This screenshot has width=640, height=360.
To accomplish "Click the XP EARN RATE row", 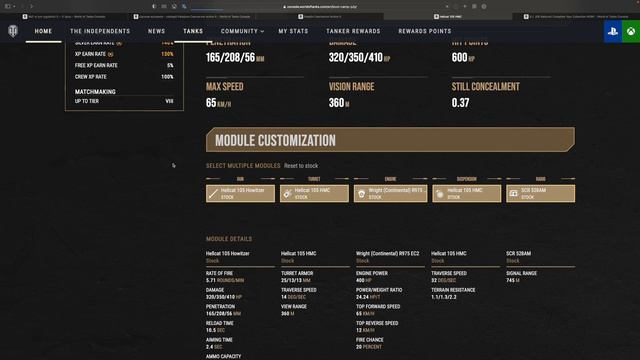I will coord(124,54).
